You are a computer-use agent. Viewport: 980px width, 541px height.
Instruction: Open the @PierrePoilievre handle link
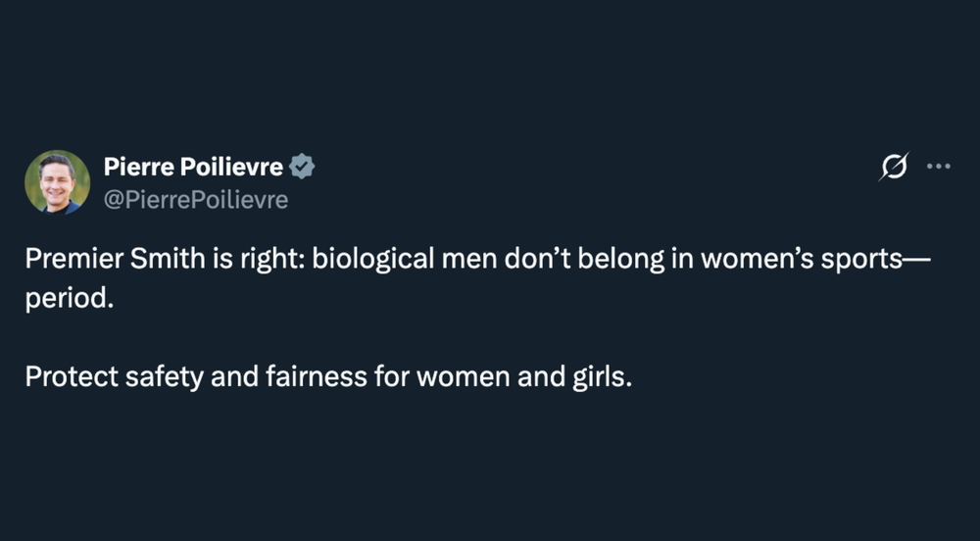196,199
